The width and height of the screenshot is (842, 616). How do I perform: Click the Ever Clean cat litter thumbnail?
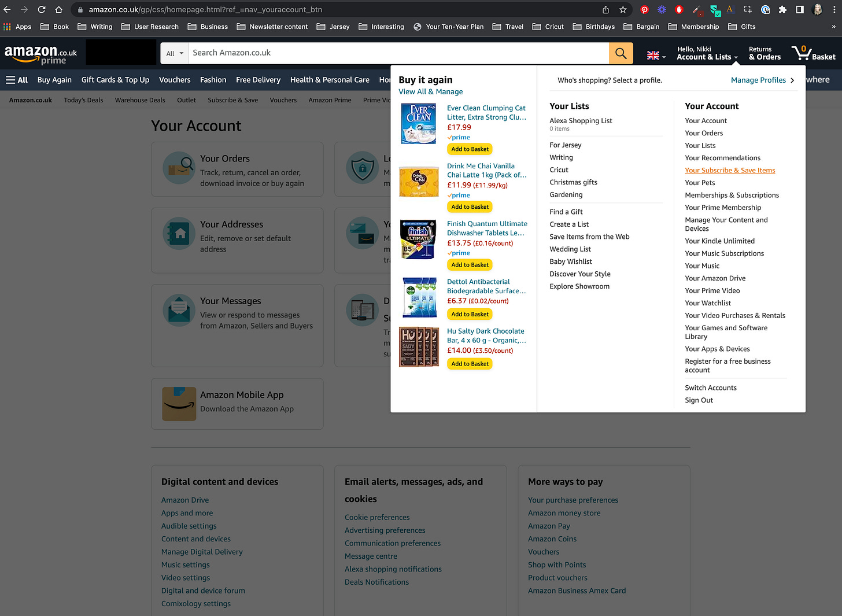pyautogui.click(x=419, y=124)
